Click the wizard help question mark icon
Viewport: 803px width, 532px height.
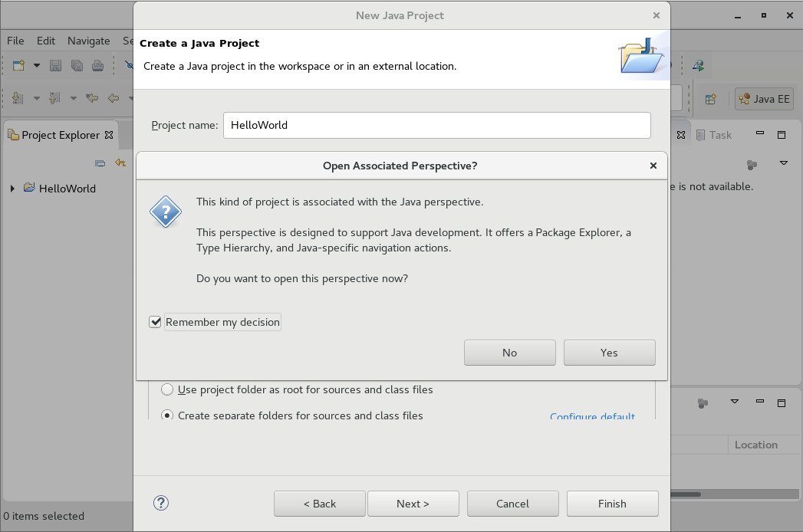pos(161,503)
